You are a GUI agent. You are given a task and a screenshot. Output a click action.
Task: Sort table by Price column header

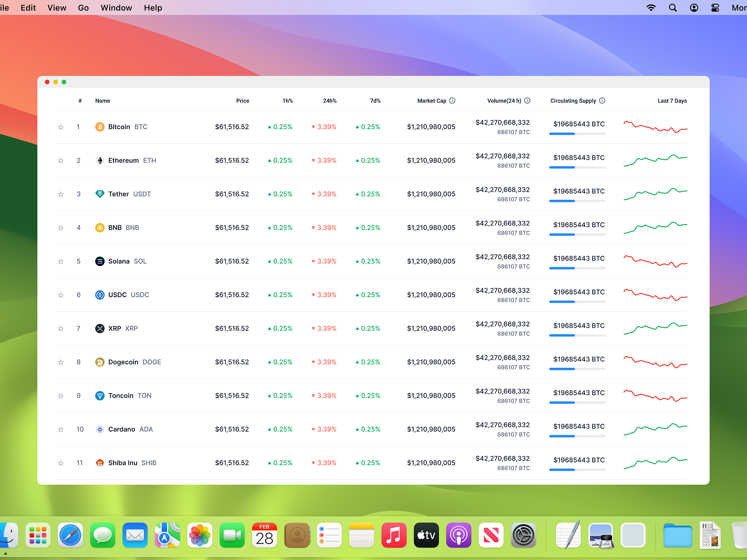click(x=243, y=101)
